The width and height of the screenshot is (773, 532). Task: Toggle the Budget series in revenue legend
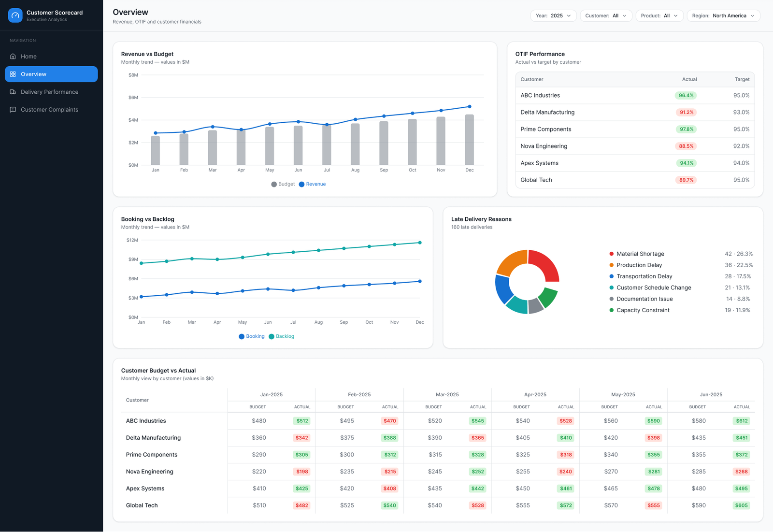[x=283, y=184]
